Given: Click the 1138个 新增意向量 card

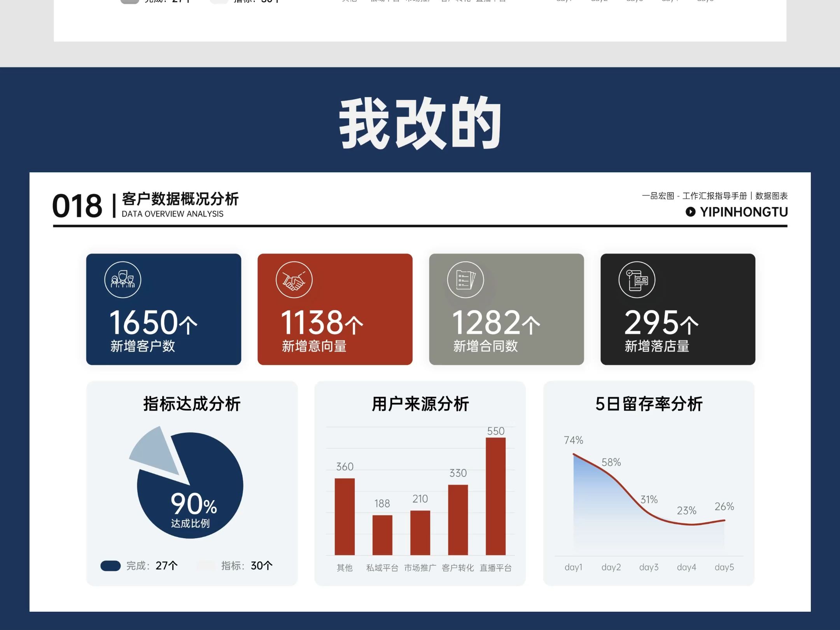Looking at the screenshot, I should tap(335, 309).
